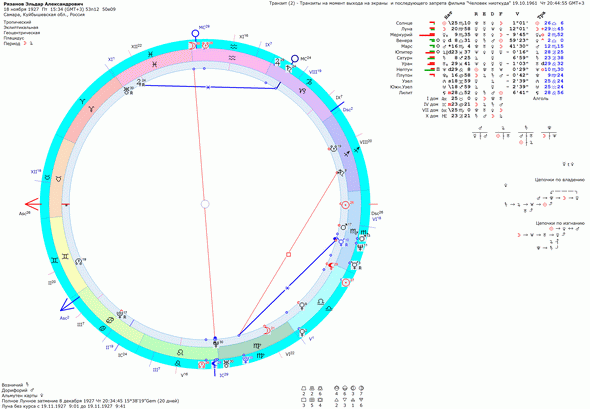Click the 'Венера' row in the planets table

(x=480, y=40)
